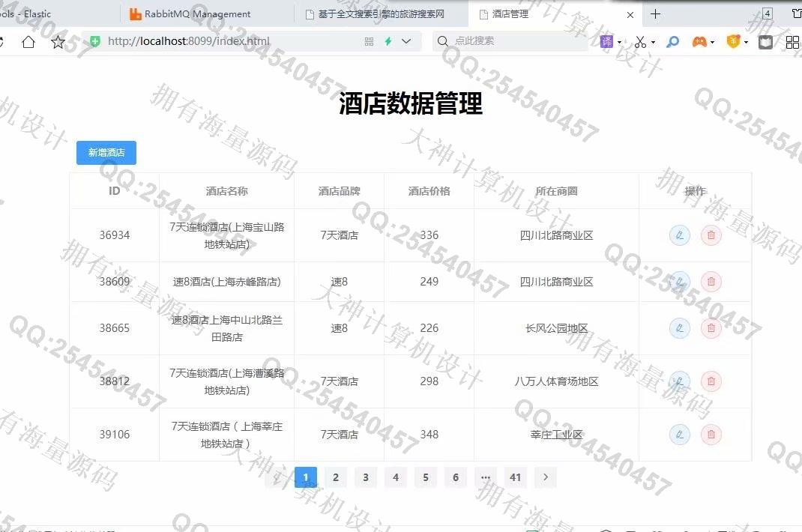The height and width of the screenshot is (532, 802).
Task: Click current page 1 button
Action: tap(306, 477)
